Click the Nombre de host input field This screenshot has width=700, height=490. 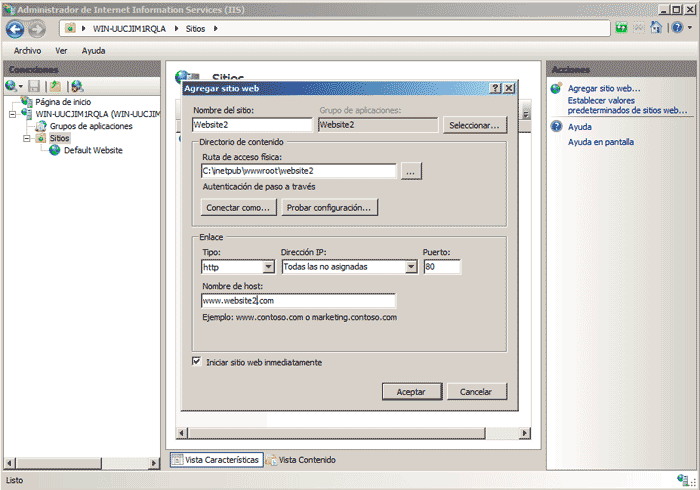[298, 300]
